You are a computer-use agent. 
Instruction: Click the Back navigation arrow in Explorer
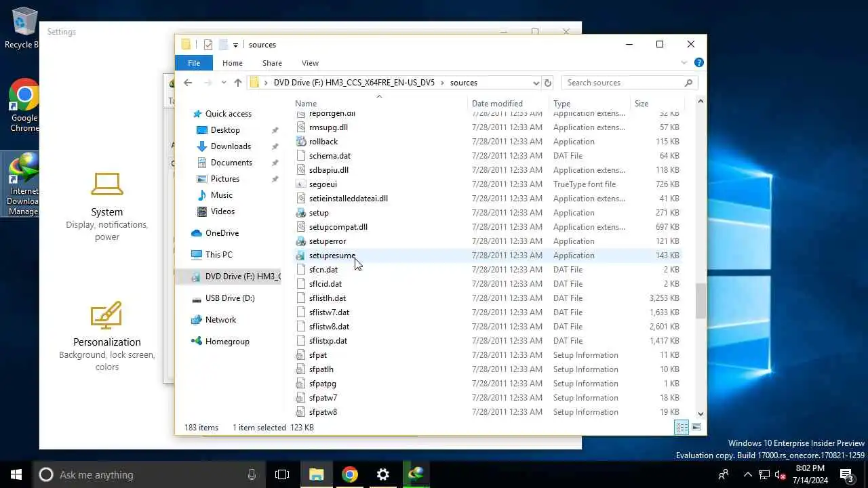point(188,83)
